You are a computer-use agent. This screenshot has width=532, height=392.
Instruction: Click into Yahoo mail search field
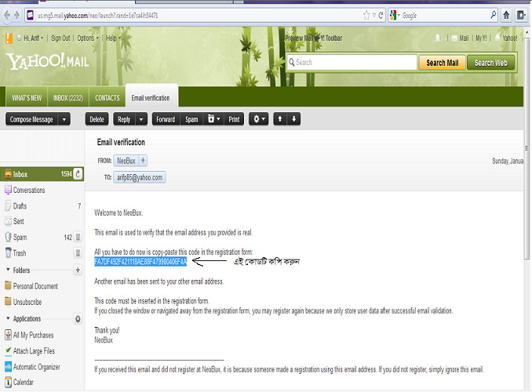coord(352,63)
